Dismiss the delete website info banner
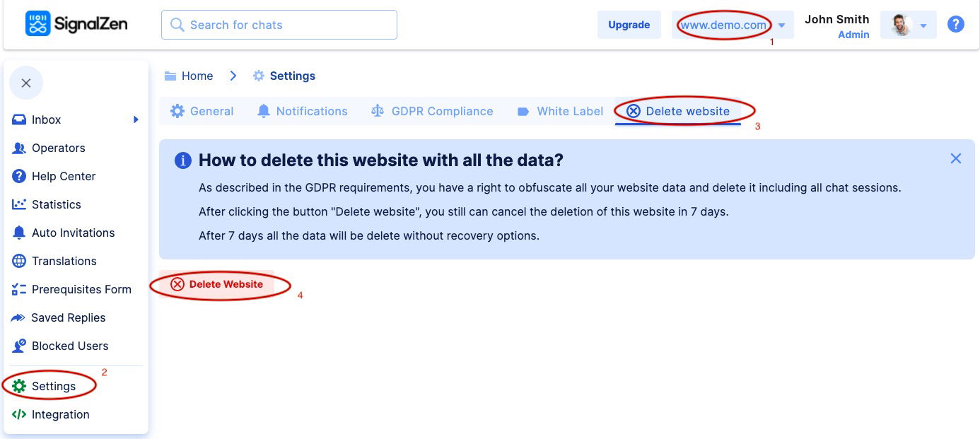980x439 pixels. coord(956,158)
